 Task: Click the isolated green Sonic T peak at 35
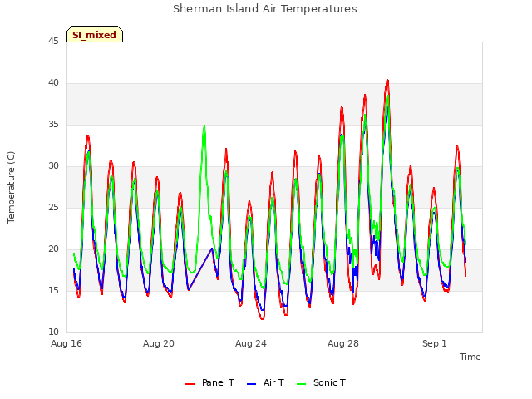(204, 126)
